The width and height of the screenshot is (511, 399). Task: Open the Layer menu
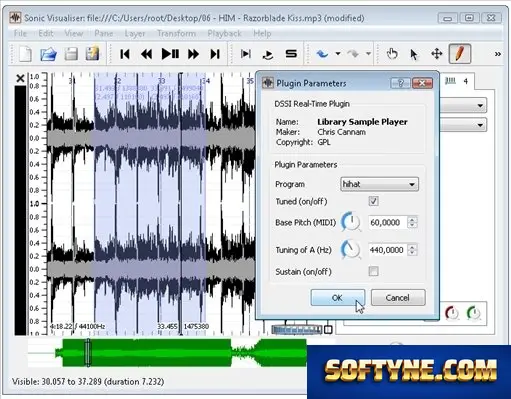tap(135, 33)
